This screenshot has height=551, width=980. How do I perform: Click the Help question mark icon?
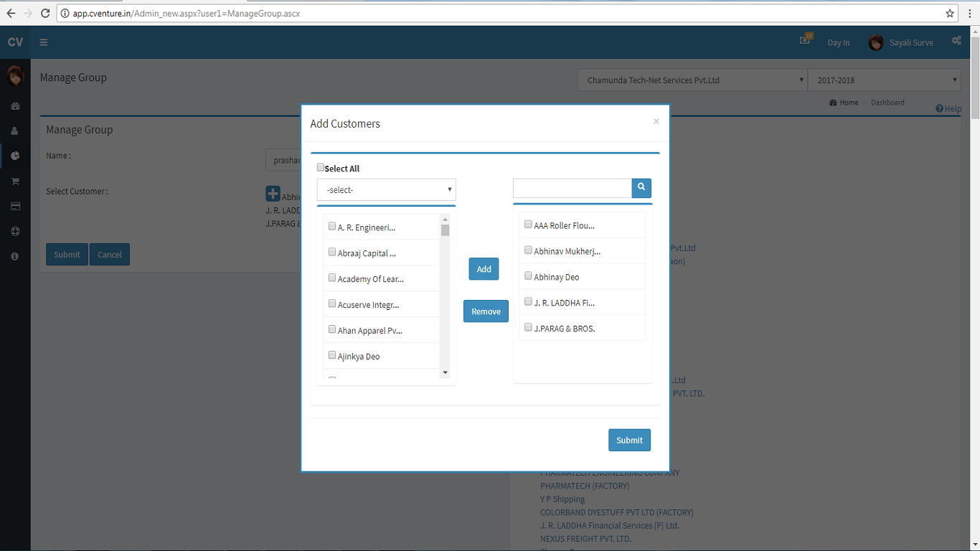939,109
